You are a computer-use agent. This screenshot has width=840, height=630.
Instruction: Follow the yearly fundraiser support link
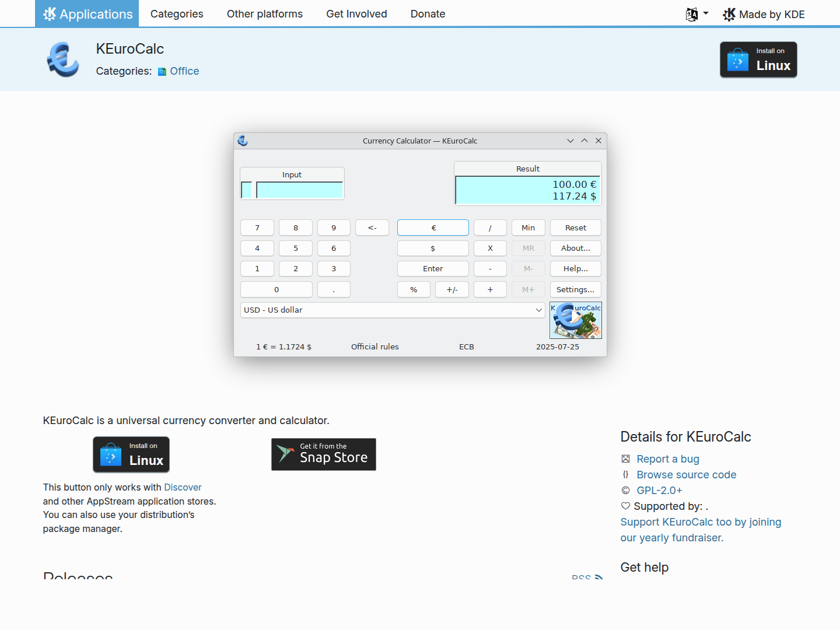pyautogui.click(x=701, y=530)
